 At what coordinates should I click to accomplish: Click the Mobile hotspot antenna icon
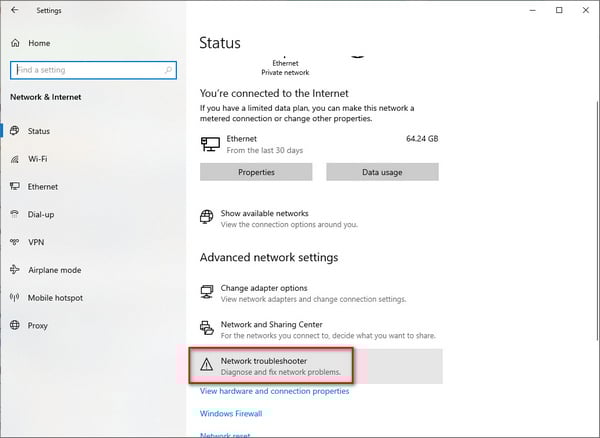pos(15,298)
